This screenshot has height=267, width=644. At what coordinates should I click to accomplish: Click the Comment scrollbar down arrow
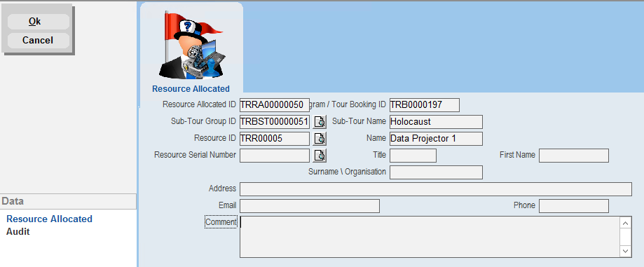[x=626, y=251]
